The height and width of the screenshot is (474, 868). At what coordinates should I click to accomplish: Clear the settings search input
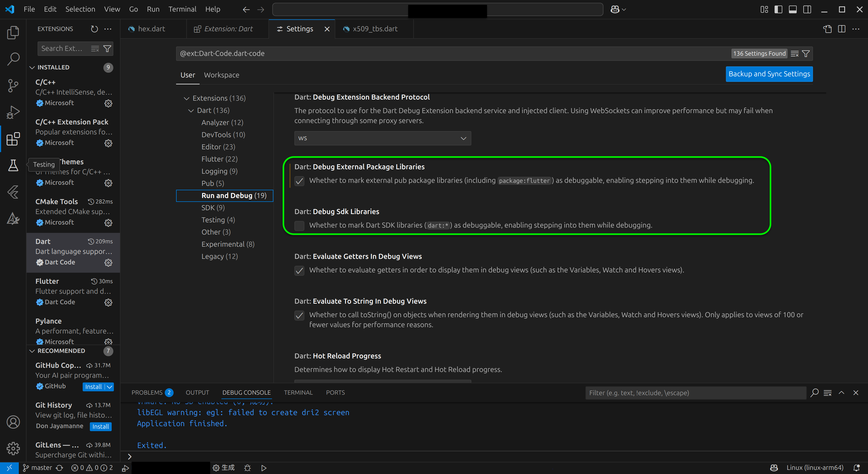click(x=794, y=54)
